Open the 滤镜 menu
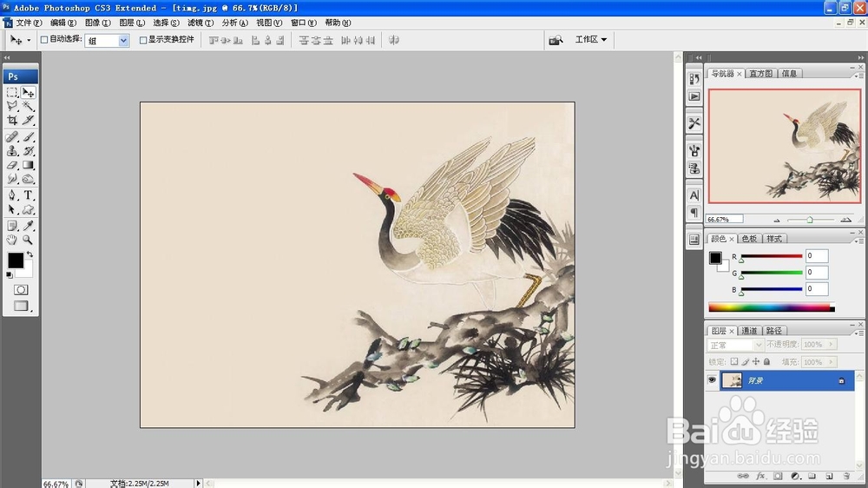 point(200,23)
